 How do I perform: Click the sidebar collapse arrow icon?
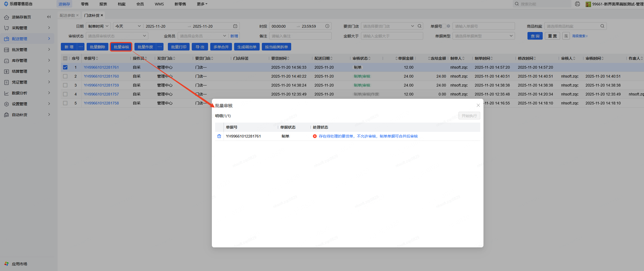click(x=49, y=17)
